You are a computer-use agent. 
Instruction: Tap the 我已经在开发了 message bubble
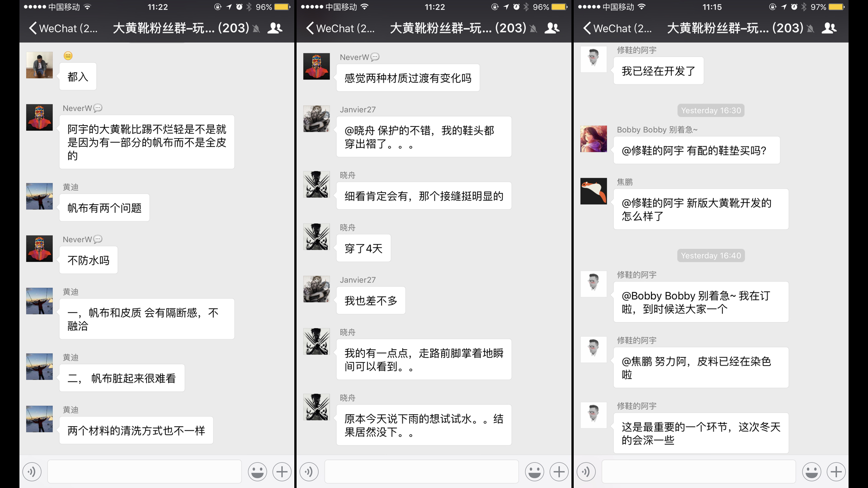[x=658, y=71]
